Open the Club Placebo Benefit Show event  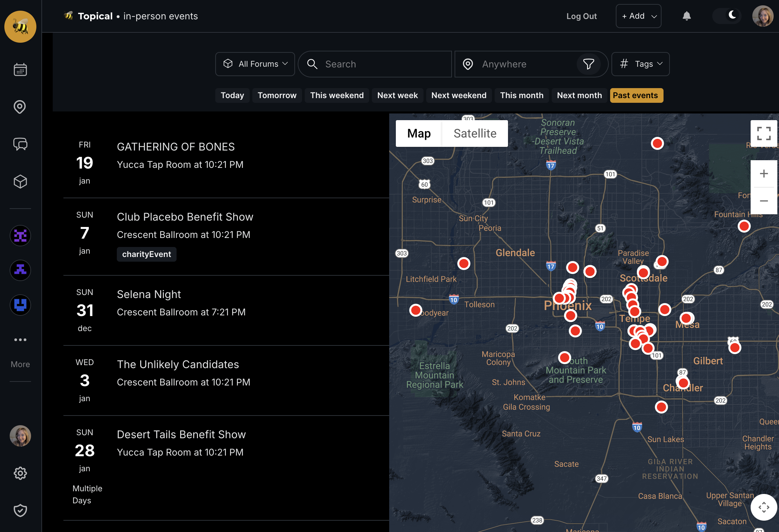pos(185,217)
